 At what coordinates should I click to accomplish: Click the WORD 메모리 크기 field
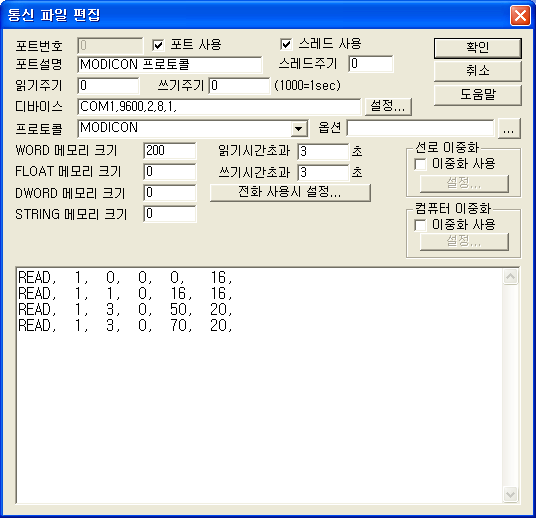click(170, 151)
